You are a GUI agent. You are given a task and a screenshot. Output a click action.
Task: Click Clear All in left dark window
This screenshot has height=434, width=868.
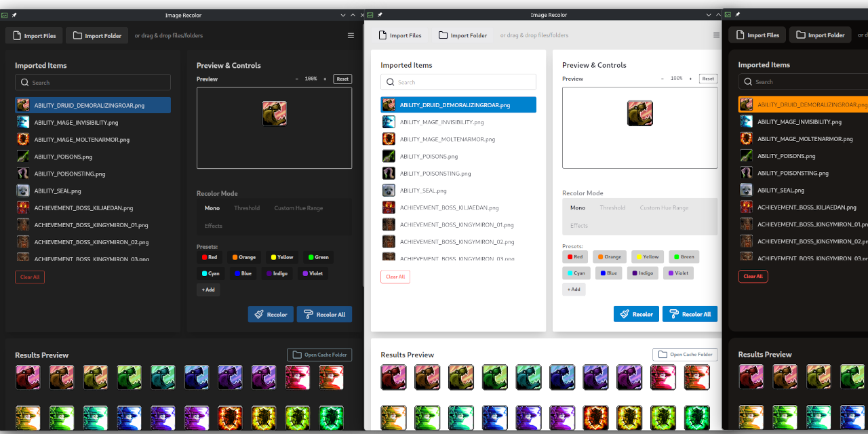(x=30, y=277)
